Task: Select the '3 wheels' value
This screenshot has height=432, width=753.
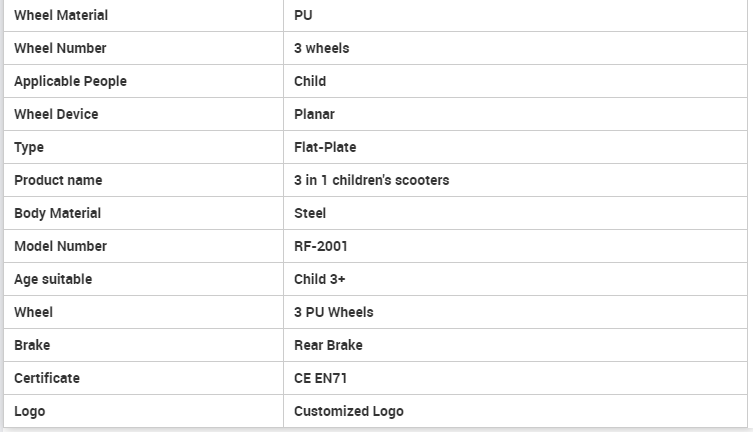Action: [321, 48]
